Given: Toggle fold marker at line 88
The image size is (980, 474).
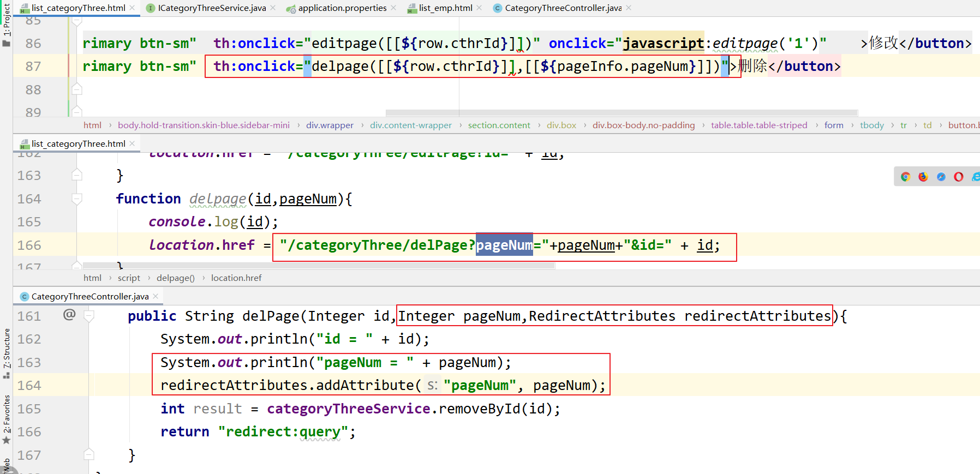Looking at the screenshot, I should (77, 89).
